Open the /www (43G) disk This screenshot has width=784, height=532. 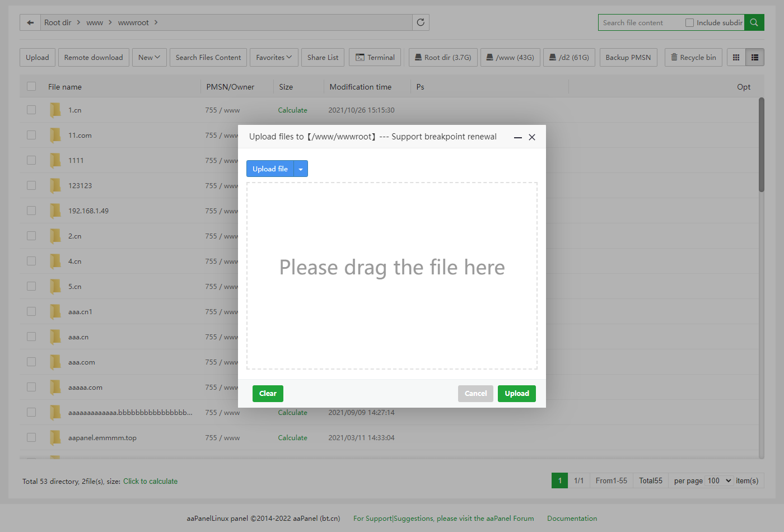(x=510, y=58)
